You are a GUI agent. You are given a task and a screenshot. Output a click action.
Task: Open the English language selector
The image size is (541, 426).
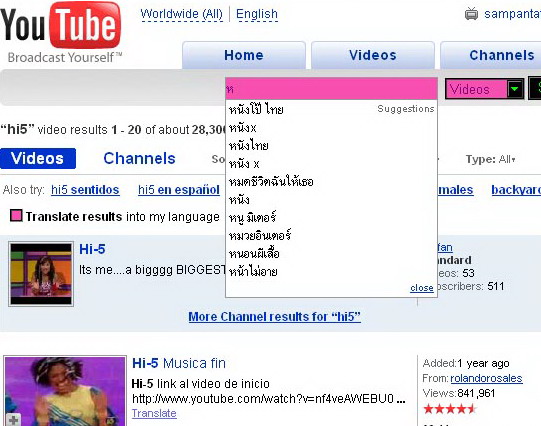(x=257, y=14)
